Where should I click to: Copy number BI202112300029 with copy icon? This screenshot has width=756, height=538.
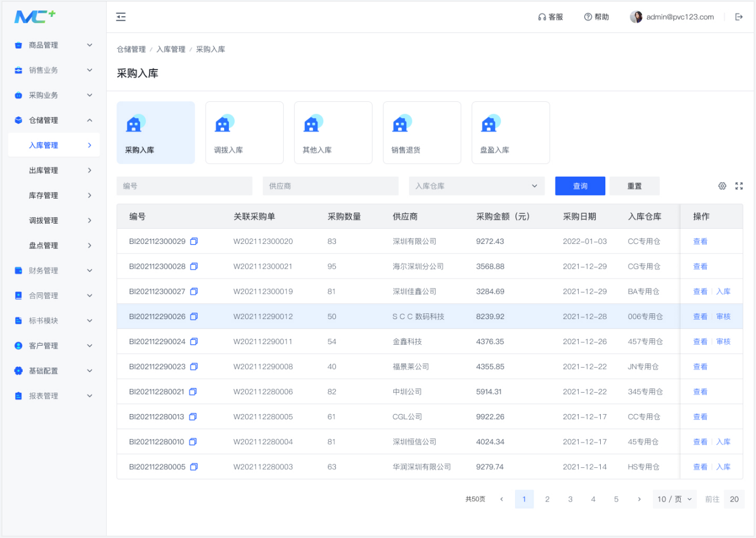click(x=194, y=241)
